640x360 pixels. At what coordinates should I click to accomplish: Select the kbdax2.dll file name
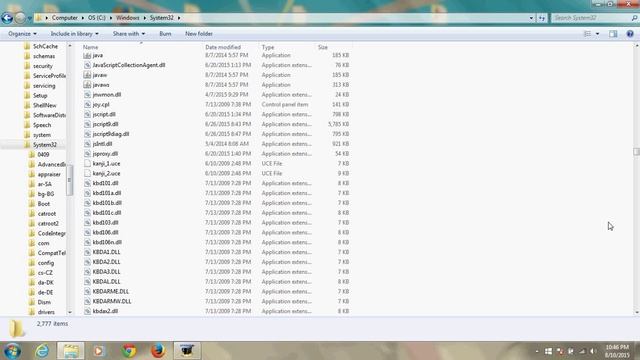point(105,311)
